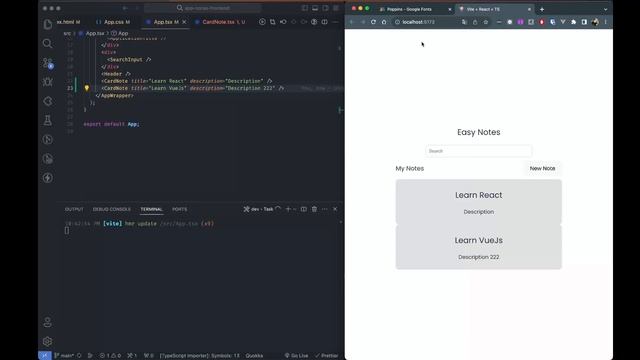Reload the browser page

pos(373,22)
